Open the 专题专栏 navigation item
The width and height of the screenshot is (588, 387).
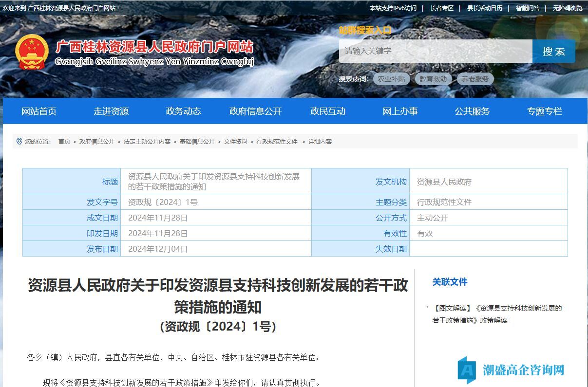pos(544,111)
